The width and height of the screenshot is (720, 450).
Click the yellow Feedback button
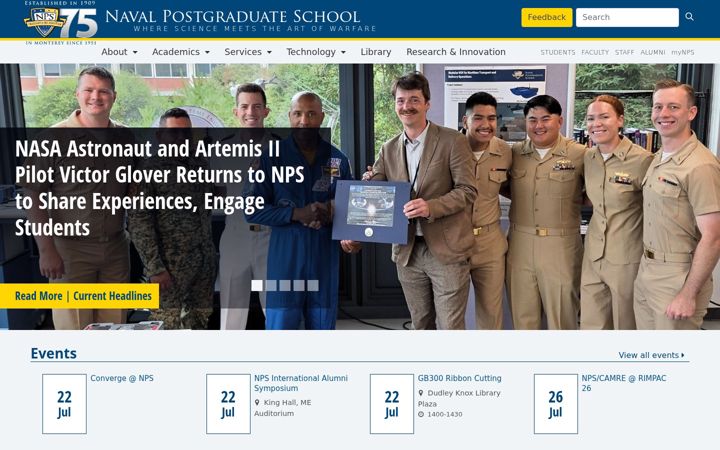pyautogui.click(x=546, y=17)
